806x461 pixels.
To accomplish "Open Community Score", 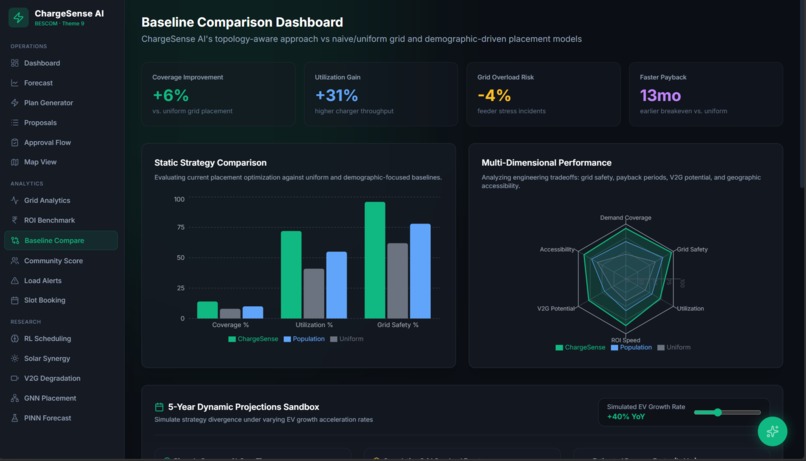I will [x=61, y=261].
